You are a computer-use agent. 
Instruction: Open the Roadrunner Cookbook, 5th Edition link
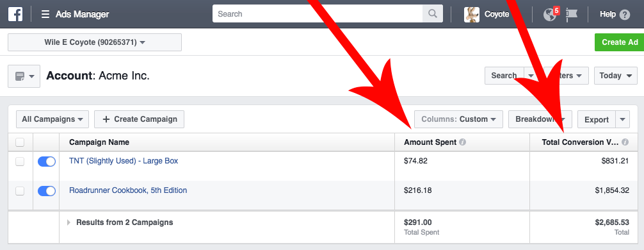click(x=128, y=190)
